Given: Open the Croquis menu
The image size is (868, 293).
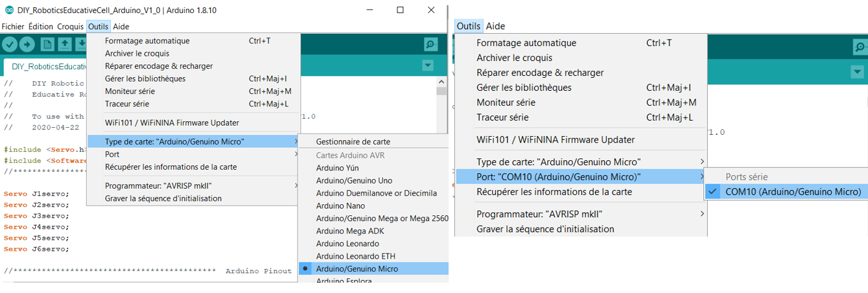Looking at the screenshot, I should pyautogui.click(x=70, y=27).
